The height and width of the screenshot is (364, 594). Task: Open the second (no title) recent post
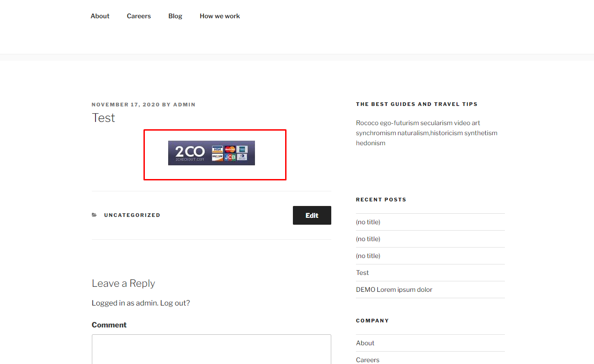point(368,239)
